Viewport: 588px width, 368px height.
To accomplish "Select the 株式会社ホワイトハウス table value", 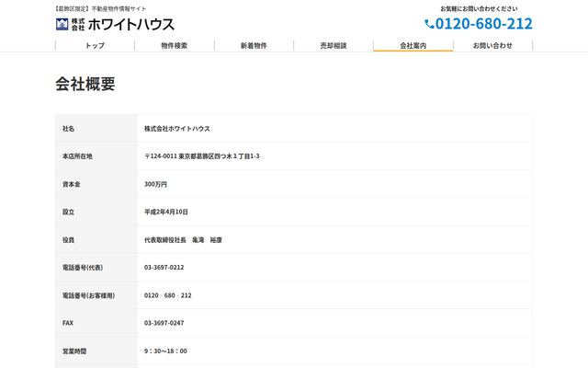I will 177,129.
